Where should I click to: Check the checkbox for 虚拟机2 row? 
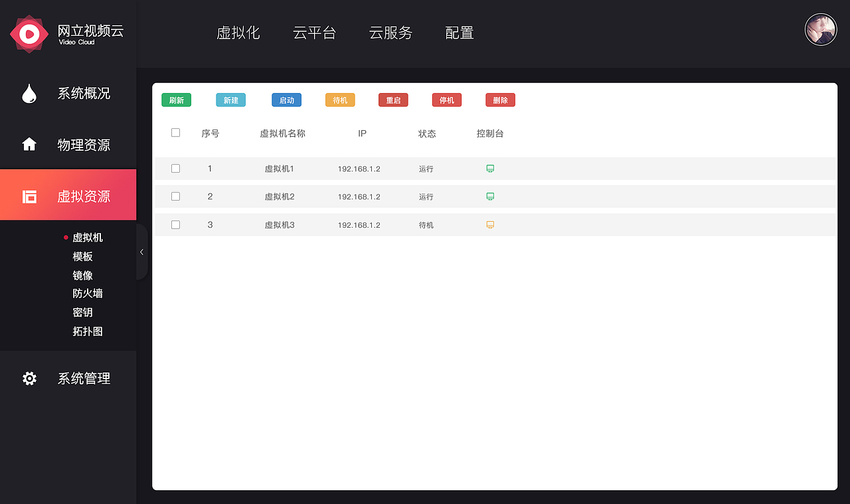175,197
